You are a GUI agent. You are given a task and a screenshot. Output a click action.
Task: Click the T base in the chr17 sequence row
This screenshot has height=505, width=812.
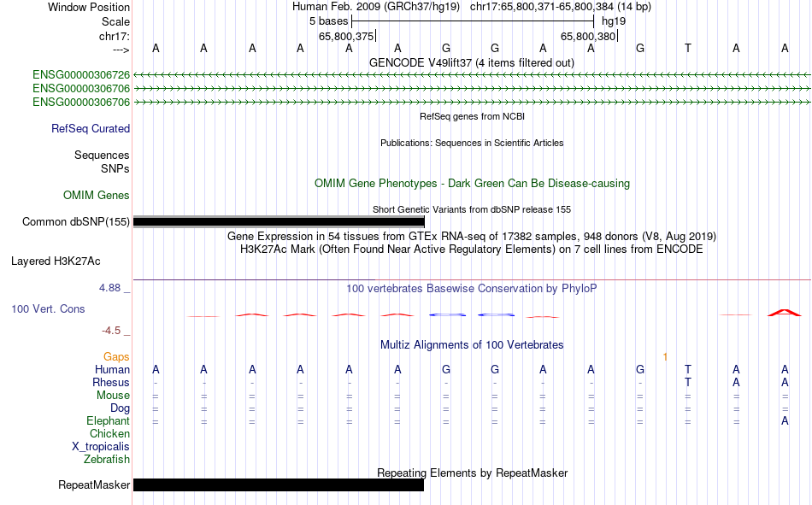(x=688, y=48)
